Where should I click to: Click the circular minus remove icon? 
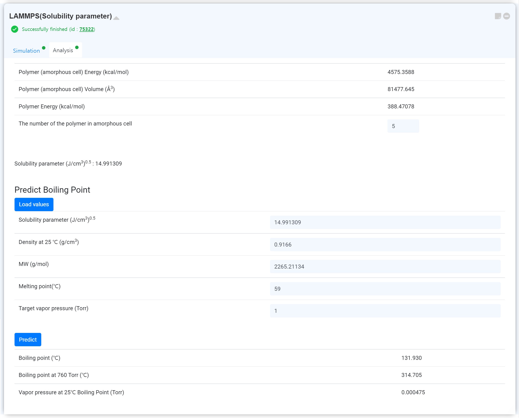(506, 16)
